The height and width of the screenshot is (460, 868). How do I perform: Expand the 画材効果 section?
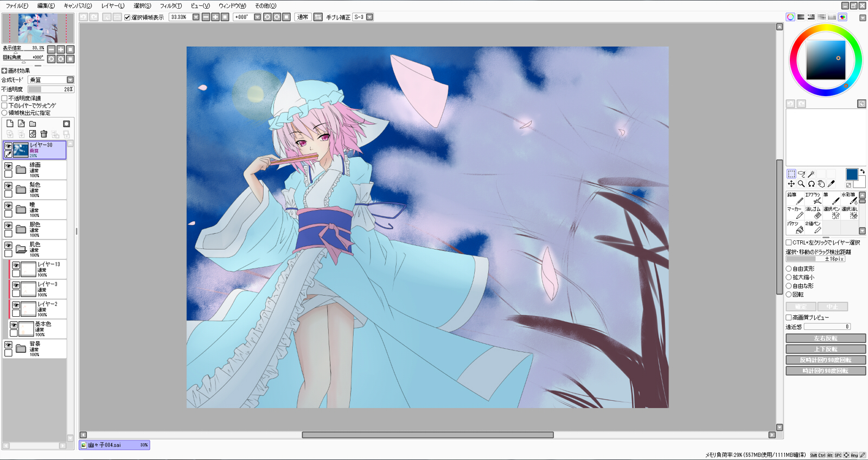click(x=4, y=71)
